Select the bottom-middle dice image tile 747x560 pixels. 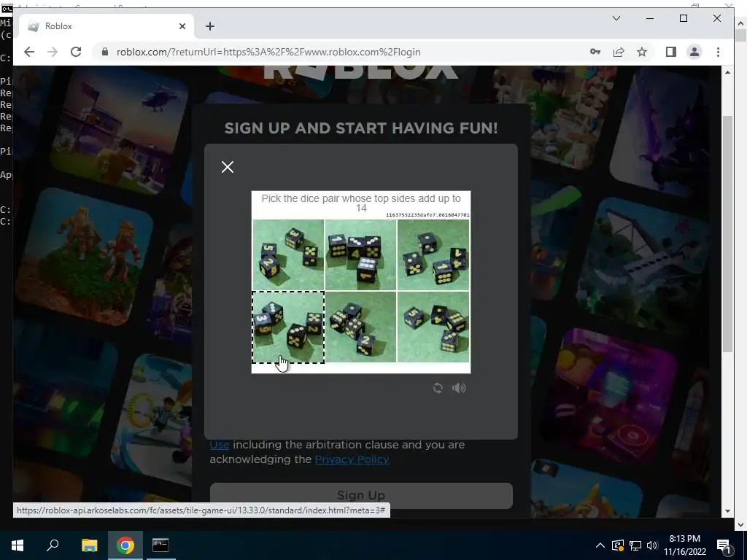(x=360, y=327)
